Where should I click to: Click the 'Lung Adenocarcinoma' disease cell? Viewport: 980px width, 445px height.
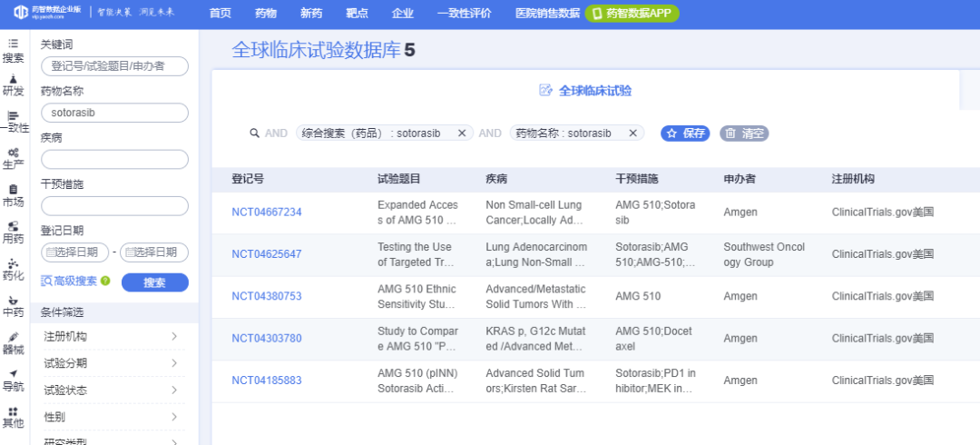[536, 254]
